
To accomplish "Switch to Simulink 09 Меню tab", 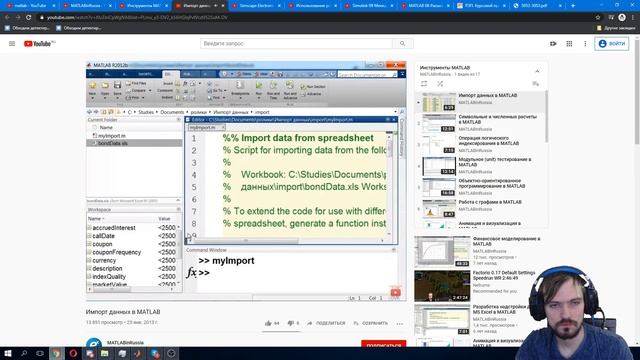I will (x=369, y=6).
